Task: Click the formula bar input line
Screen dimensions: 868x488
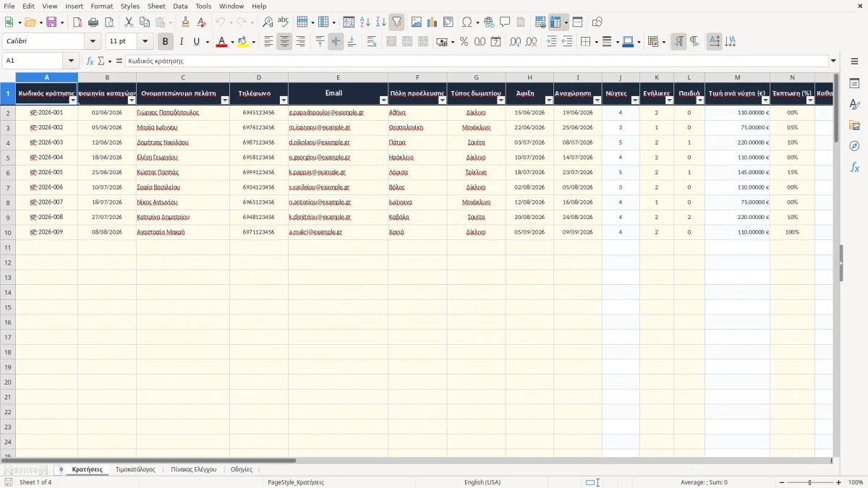Action: (476, 61)
